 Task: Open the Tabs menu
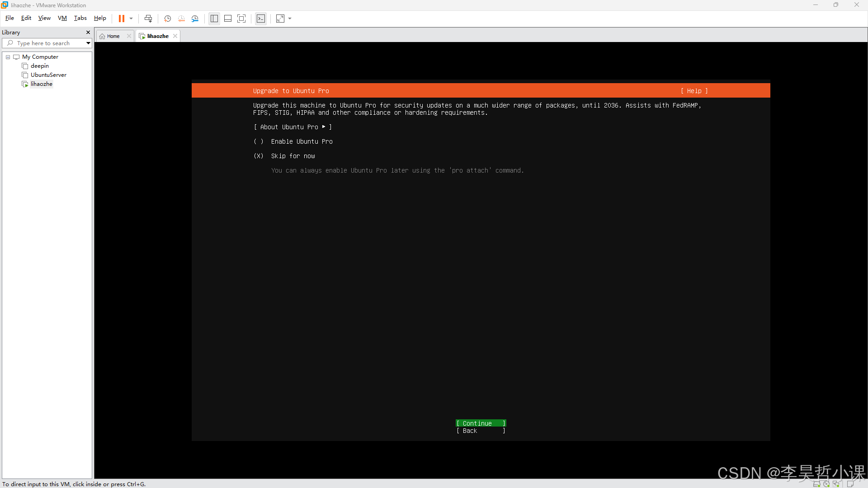pos(80,18)
